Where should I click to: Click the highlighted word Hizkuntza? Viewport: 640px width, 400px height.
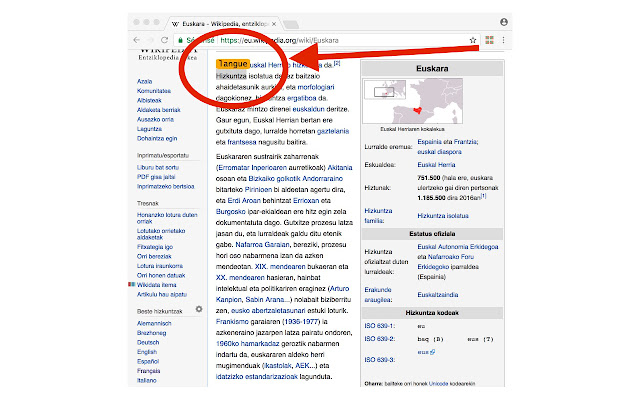click(x=231, y=76)
